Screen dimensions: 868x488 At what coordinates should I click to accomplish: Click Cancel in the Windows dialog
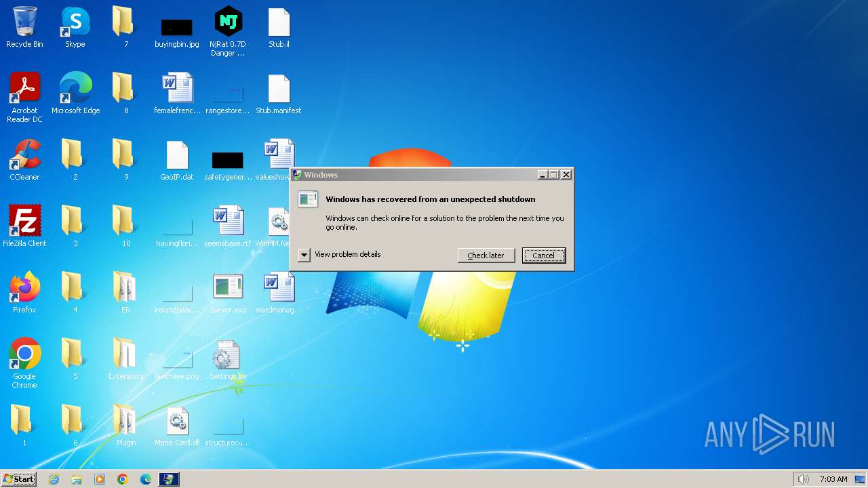[x=544, y=256]
